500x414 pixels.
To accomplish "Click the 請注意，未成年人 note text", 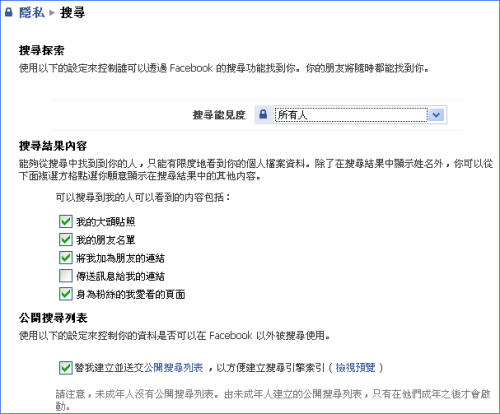I will tap(273, 400).
